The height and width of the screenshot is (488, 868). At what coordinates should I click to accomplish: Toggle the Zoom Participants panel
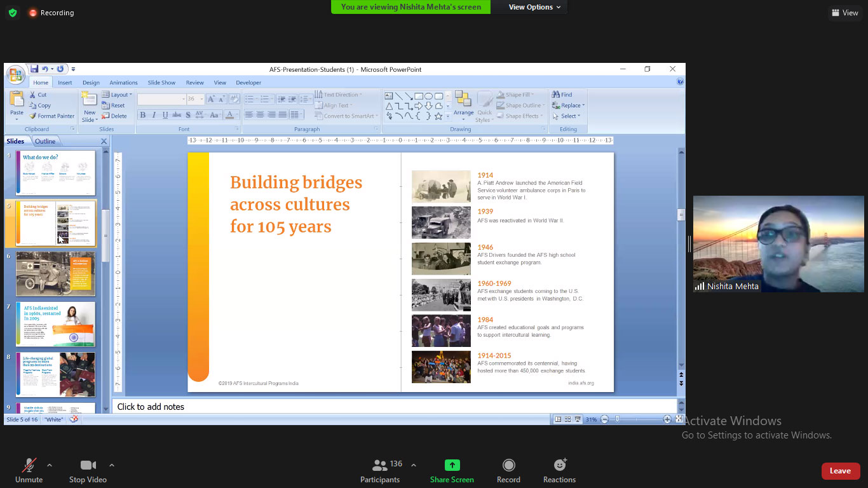pyautogui.click(x=380, y=471)
